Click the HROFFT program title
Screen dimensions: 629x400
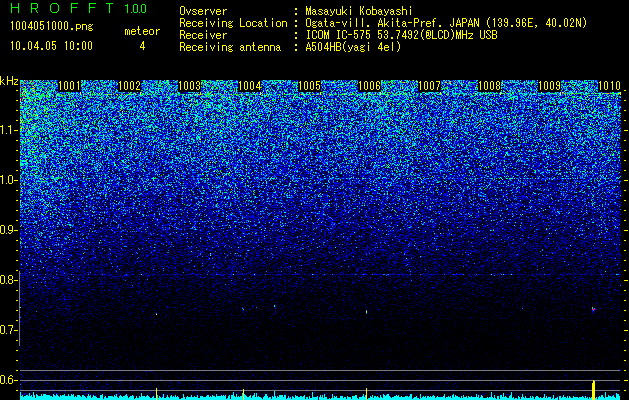coord(62,8)
